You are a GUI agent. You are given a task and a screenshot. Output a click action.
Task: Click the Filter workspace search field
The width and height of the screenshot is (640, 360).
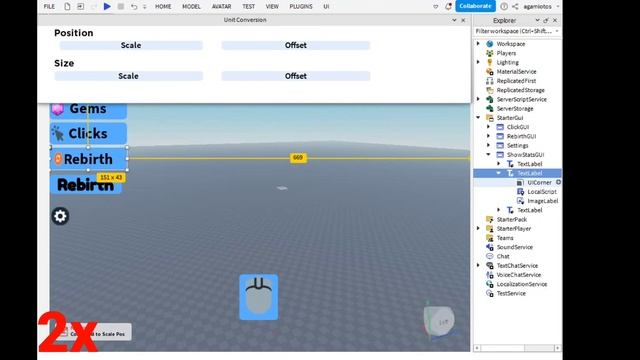click(x=514, y=31)
